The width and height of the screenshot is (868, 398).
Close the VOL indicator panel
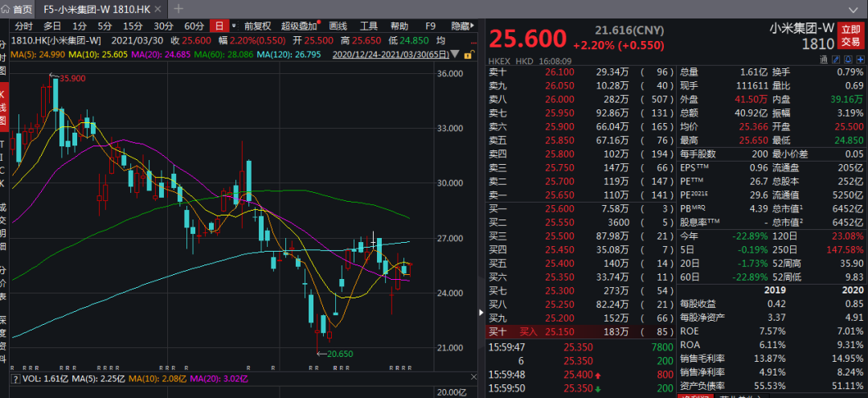[x=473, y=377]
